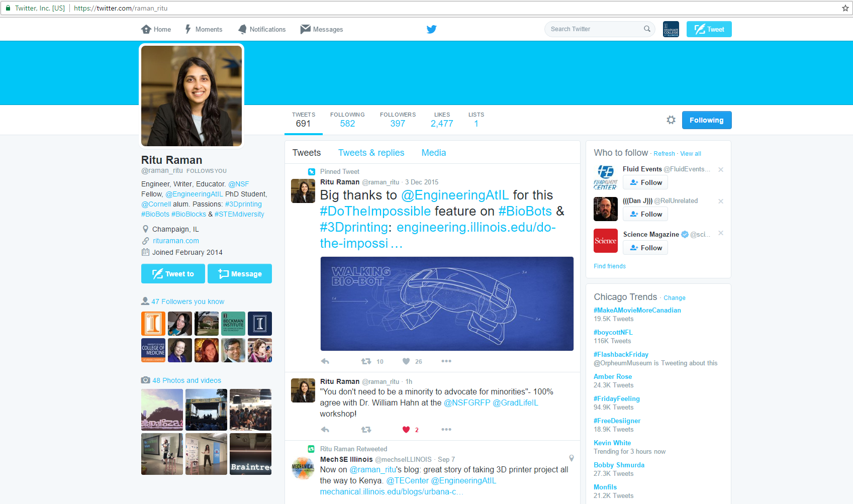Reply to the pinned tweet

point(325,361)
